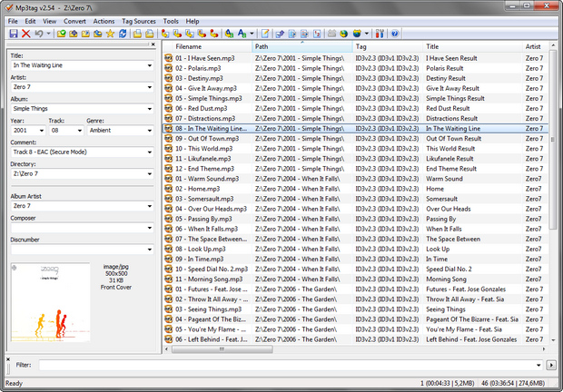Sort by the Title column header
Screen dimensions: 563x392
472,46
